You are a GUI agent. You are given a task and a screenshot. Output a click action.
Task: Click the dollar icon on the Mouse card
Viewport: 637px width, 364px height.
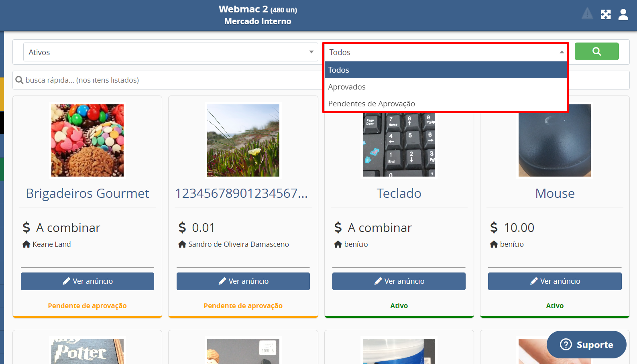494,228
